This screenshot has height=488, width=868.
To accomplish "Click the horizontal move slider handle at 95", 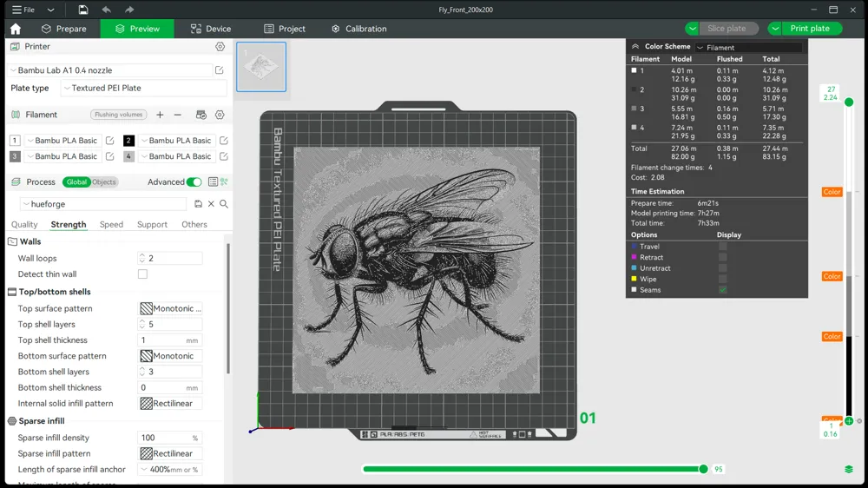I will [703, 469].
